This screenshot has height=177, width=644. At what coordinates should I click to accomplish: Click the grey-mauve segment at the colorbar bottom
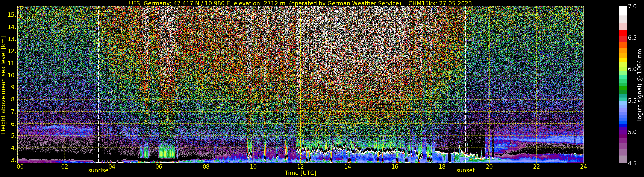[x=623, y=159]
